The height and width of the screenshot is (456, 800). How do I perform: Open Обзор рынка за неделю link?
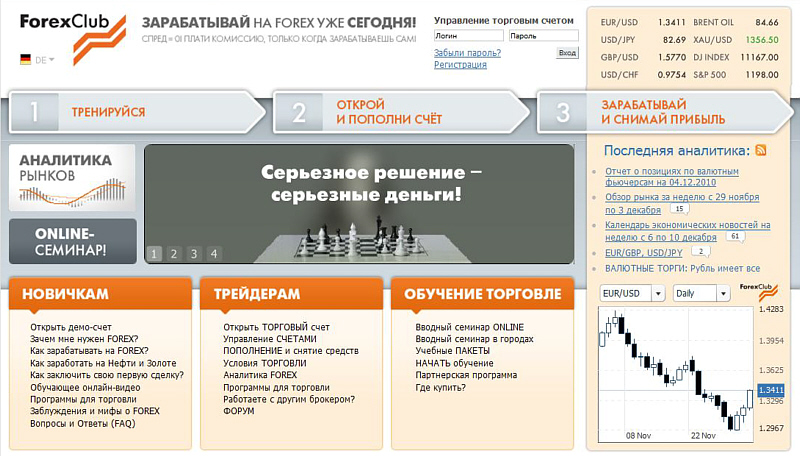[x=682, y=203]
